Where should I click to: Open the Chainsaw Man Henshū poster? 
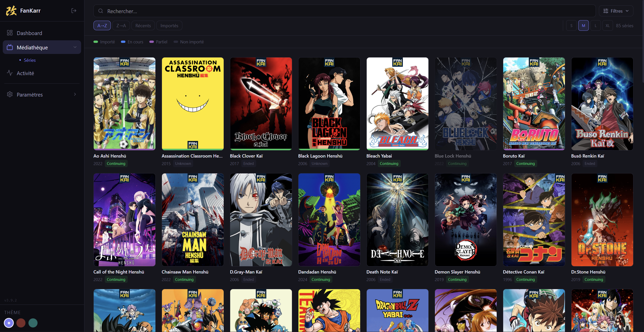193,220
